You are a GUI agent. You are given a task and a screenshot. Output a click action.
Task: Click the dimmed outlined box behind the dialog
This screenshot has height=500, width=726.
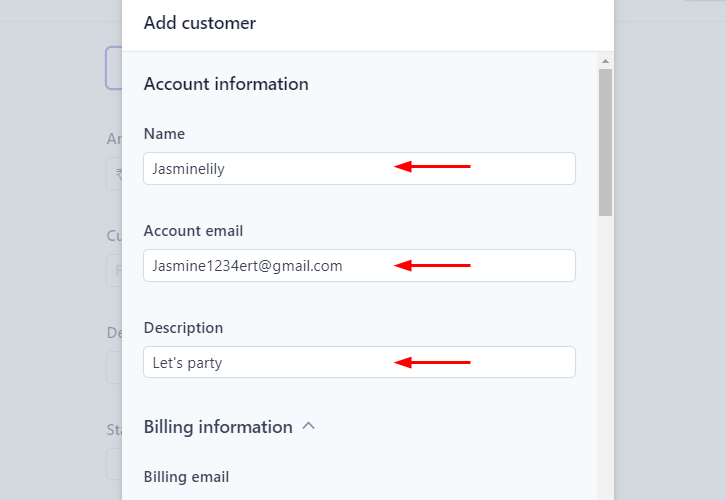(x=113, y=68)
